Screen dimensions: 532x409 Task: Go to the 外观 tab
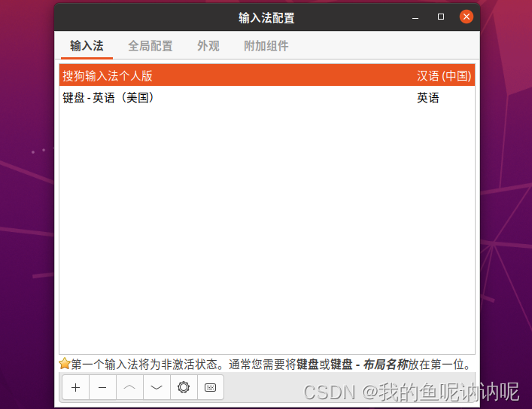point(208,46)
